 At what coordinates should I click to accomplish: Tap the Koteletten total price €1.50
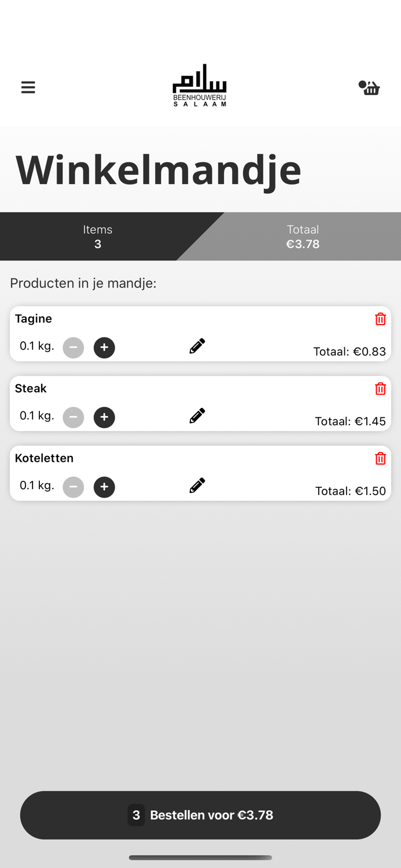(350, 491)
